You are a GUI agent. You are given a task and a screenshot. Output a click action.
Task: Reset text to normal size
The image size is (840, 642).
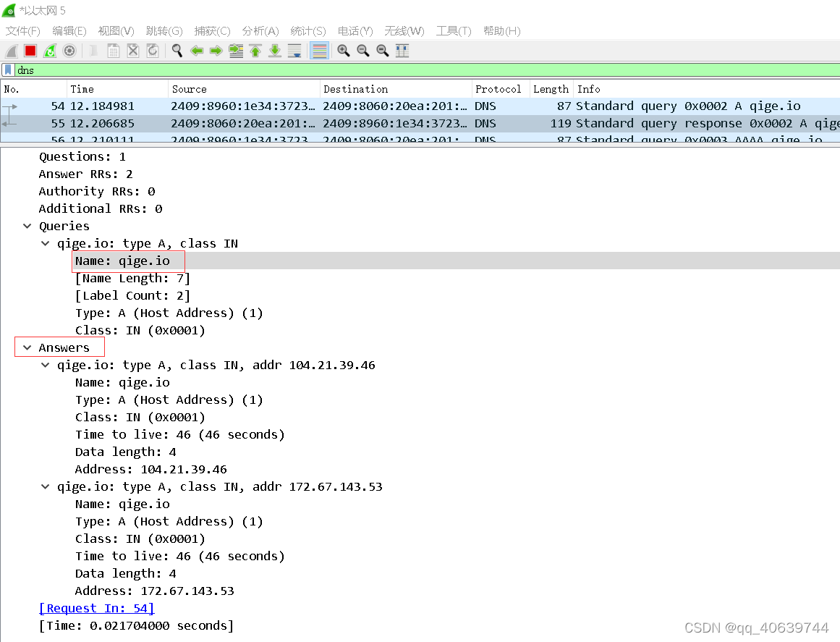click(383, 51)
